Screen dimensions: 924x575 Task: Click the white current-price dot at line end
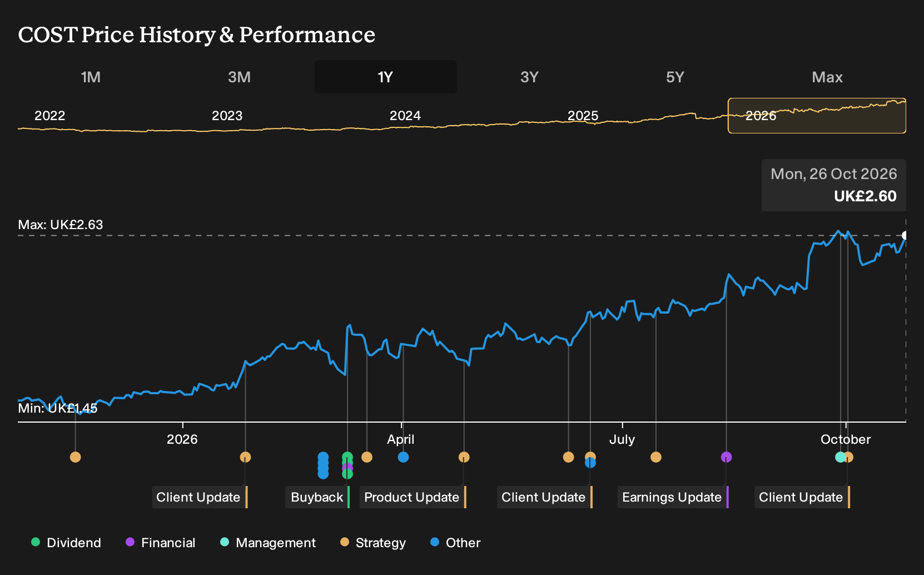click(x=906, y=235)
